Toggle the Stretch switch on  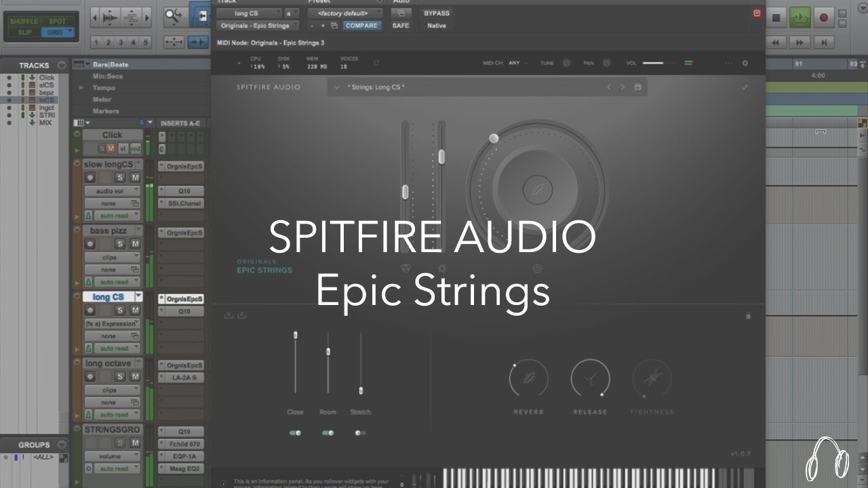pyautogui.click(x=360, y=432)
